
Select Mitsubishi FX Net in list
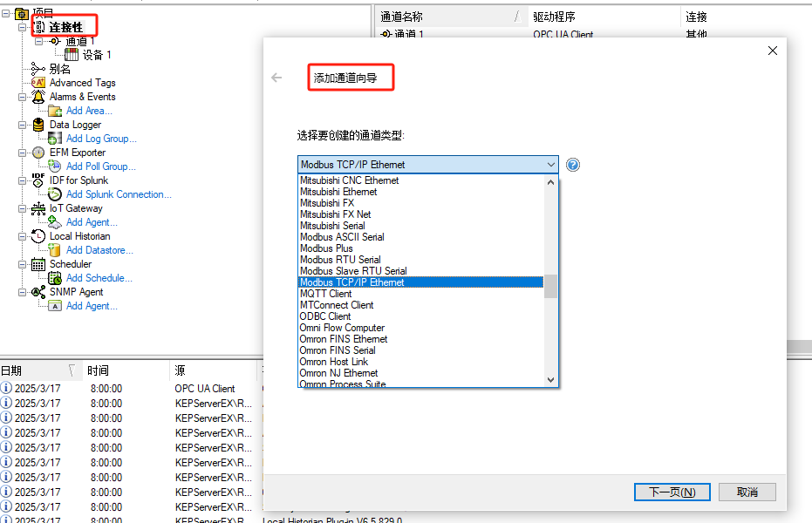click(421, 214)
